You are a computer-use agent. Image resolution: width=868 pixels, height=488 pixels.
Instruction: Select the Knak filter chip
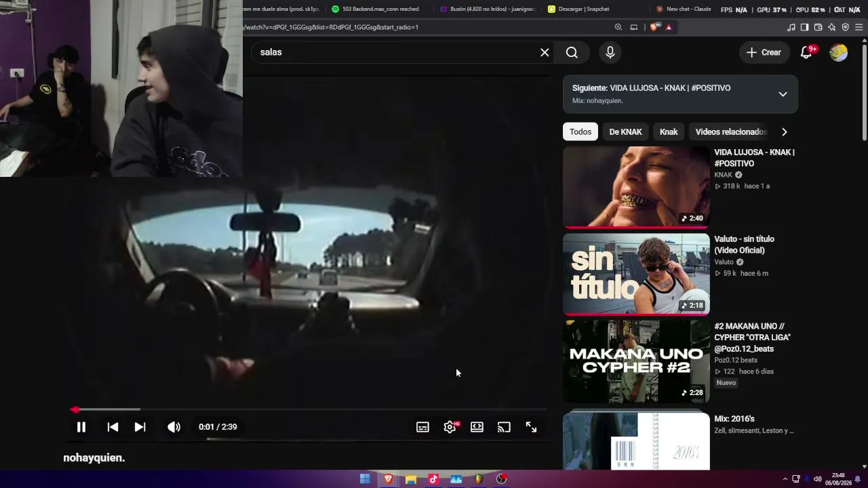(x=669, y=131)
